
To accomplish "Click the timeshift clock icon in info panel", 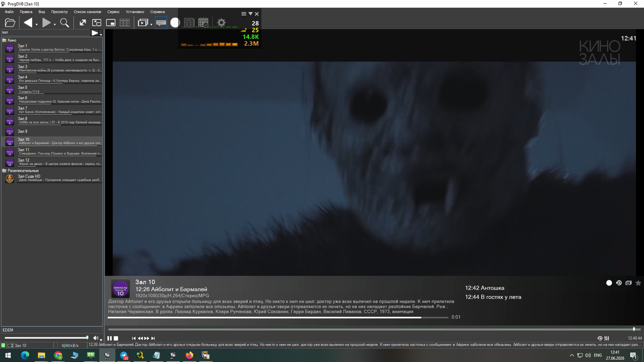I will point(619,283).
